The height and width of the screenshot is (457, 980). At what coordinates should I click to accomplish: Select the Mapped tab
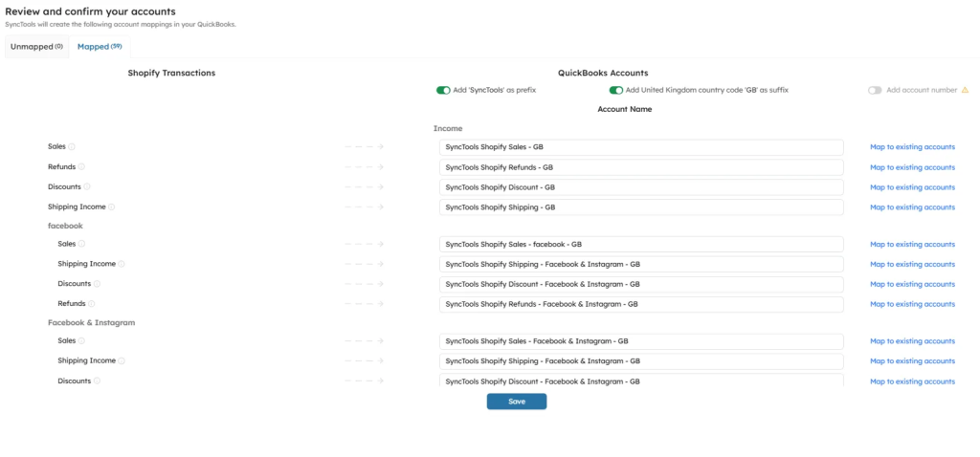click(x=100, y=46)
